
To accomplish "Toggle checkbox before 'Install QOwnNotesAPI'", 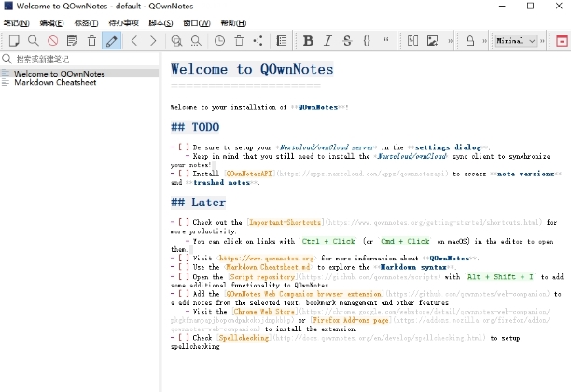I will pos(183,174).
